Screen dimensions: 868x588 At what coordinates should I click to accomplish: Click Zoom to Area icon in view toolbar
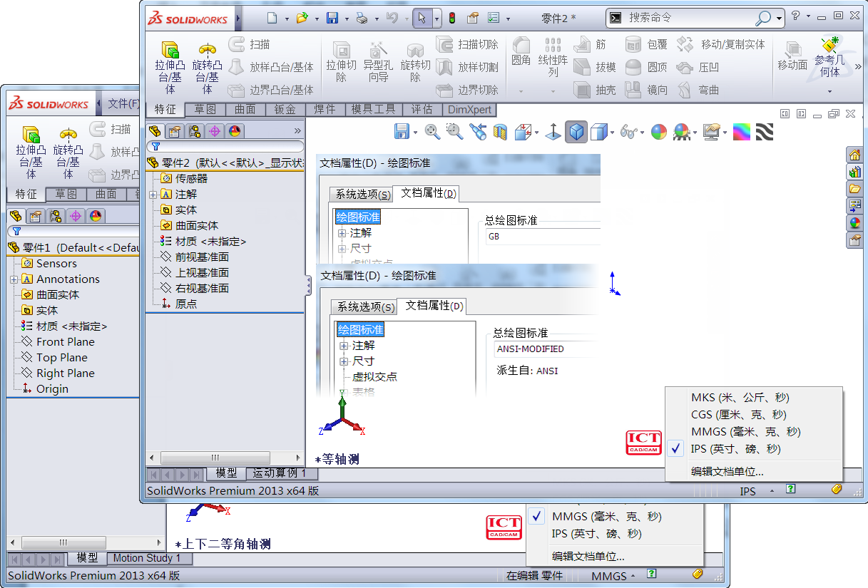(x=455, y=131)
